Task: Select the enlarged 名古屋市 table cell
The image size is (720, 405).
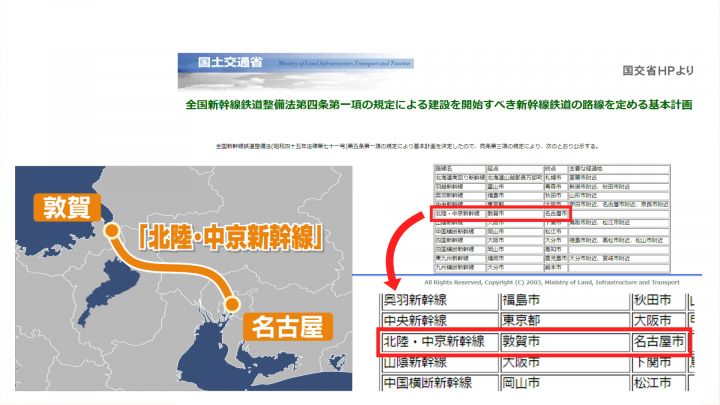Action: [x=658, y=342]
